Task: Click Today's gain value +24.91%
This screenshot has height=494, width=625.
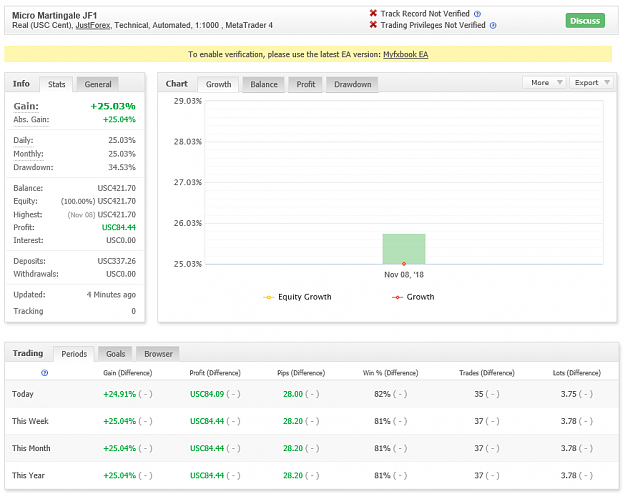Action: [120, 394]
